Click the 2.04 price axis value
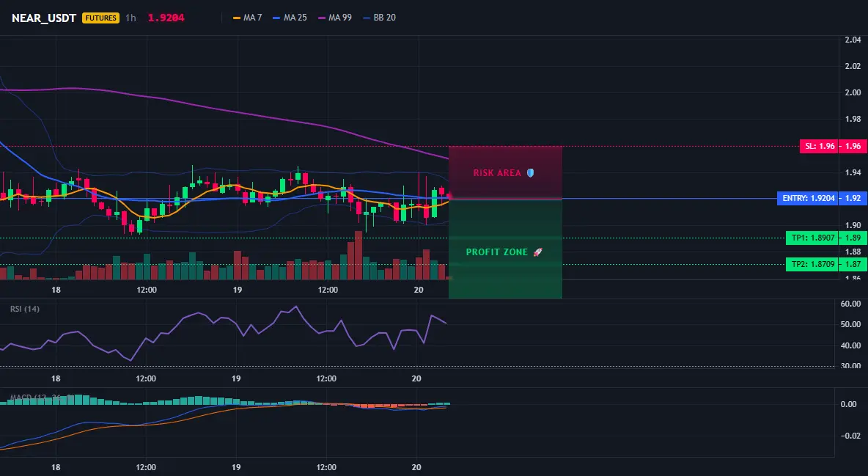This screenshot has height=476, width=868. [853, 40]
